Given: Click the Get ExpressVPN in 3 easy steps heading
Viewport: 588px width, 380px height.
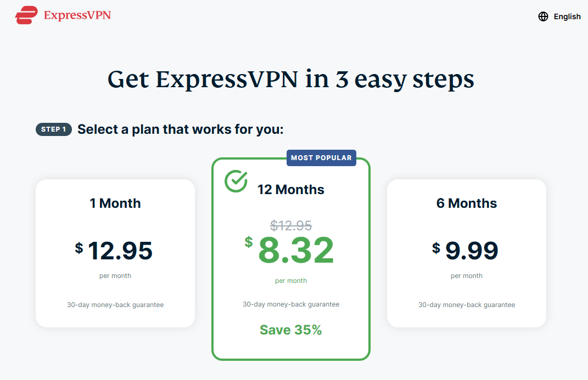Looking at the screenshot, I should click(290, 80).
